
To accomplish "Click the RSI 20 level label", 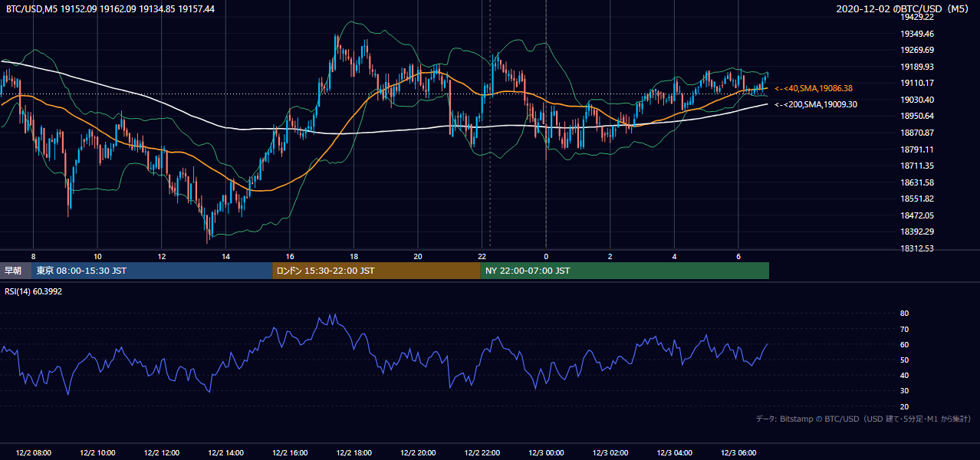I will [x=904, y=406].
